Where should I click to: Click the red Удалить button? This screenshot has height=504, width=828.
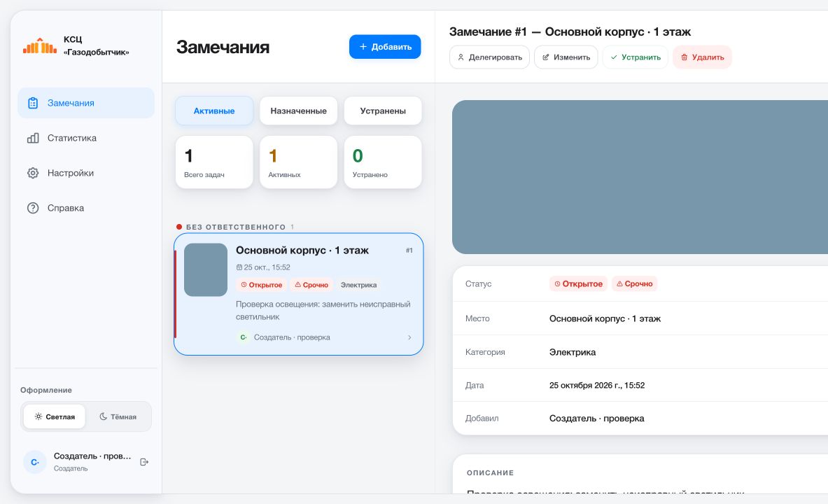702,57
